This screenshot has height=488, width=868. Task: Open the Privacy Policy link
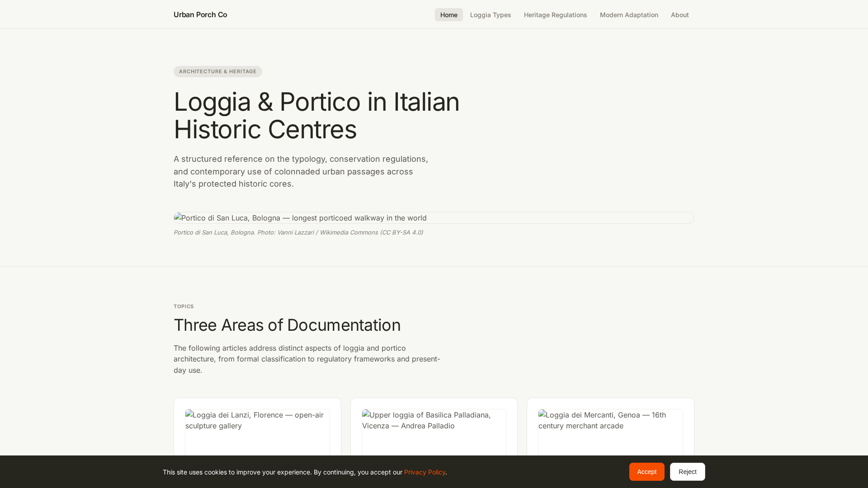point(425,472)
